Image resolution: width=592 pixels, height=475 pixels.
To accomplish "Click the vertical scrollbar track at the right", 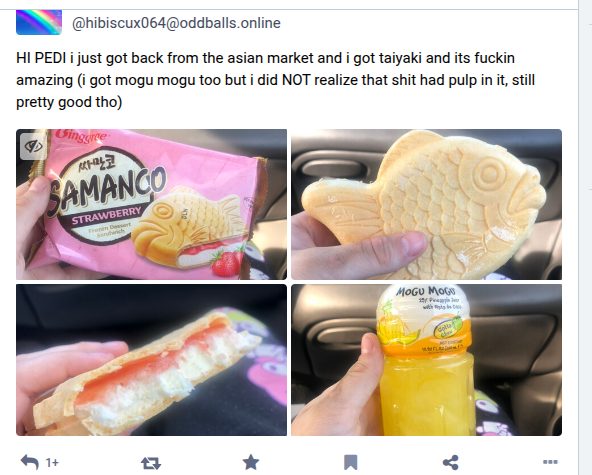I will [585, 238].
